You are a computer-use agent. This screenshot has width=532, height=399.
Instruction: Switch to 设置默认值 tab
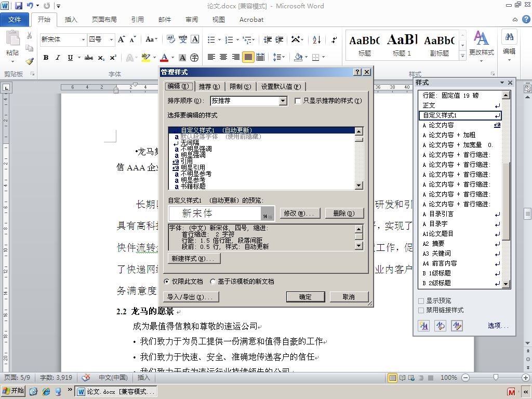[x=281, y=87]
